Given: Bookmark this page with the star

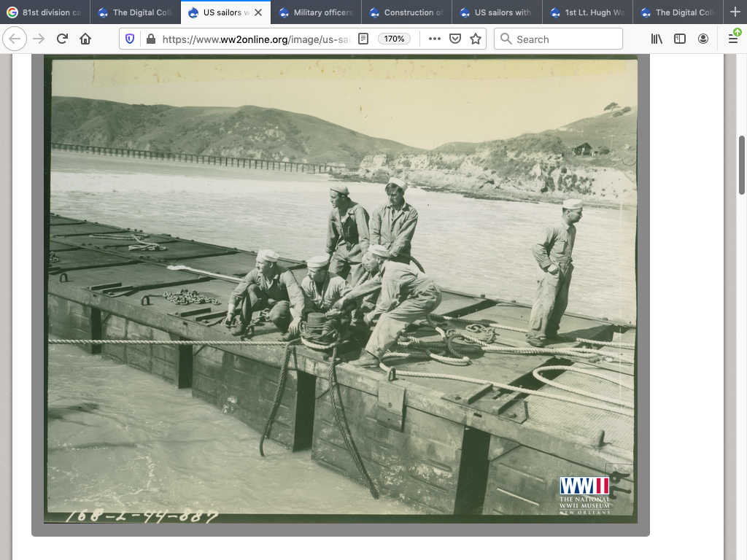Looking at the screenshot, I should [476, 39].
